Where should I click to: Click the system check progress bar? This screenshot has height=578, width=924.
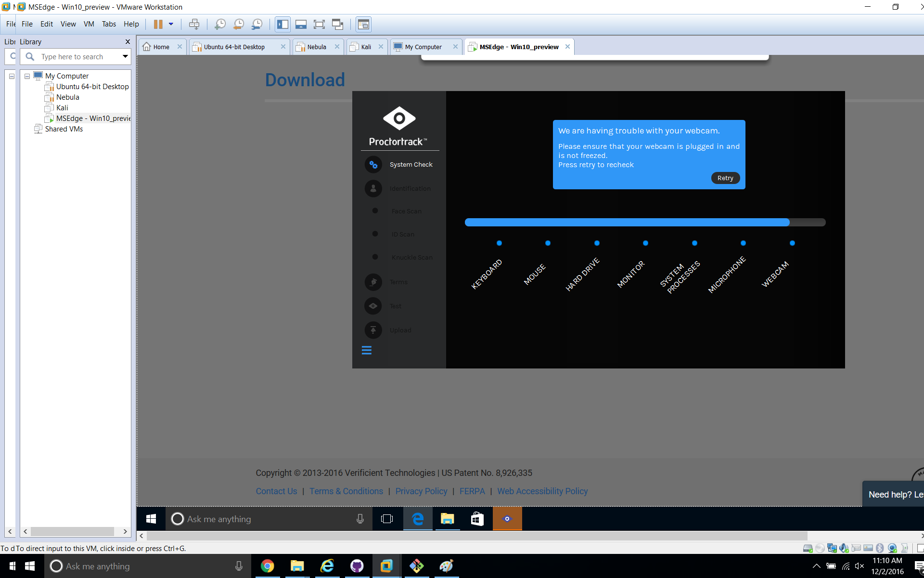[x=645, y=223]
